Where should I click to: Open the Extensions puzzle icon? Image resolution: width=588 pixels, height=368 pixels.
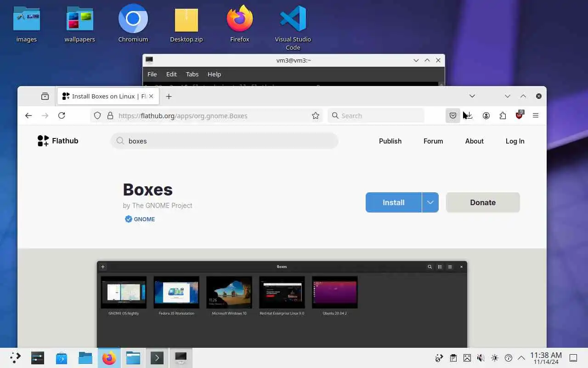503,115
